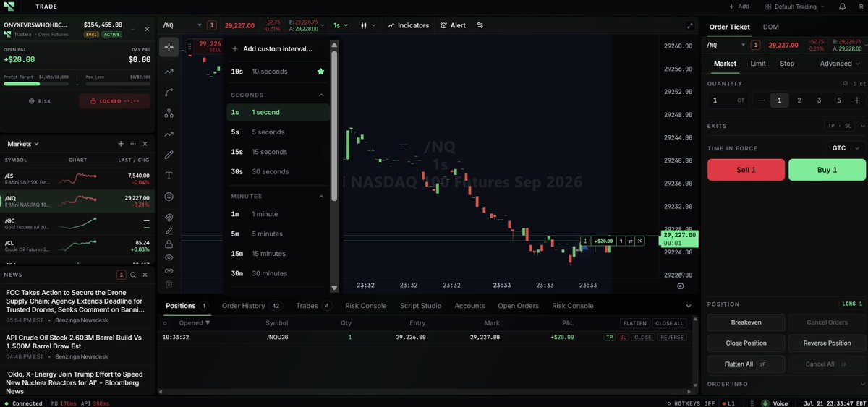Delete drawings with trash icon

pos(169,285)
